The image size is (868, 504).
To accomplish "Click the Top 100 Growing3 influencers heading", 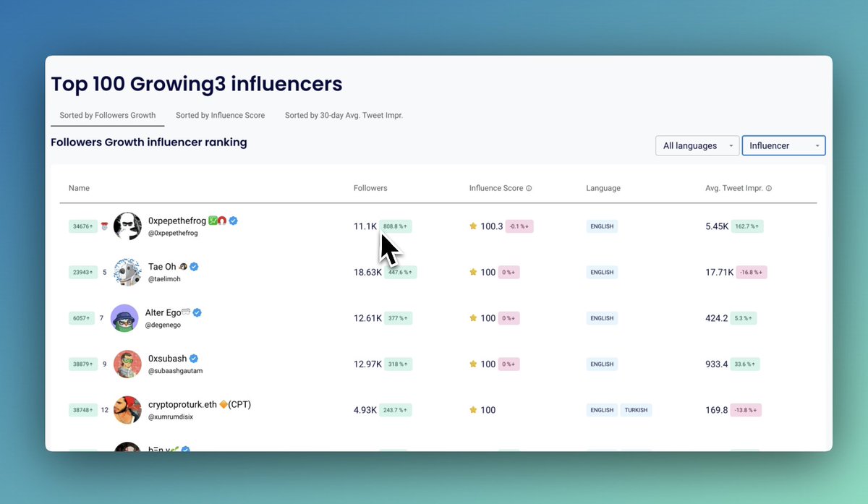I will (x=197, y=84).
